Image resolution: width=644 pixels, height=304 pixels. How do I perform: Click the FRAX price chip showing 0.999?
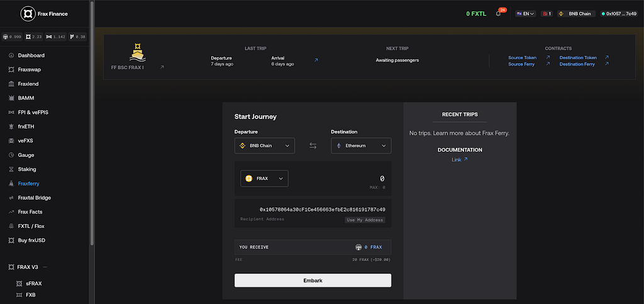(12, 37)
